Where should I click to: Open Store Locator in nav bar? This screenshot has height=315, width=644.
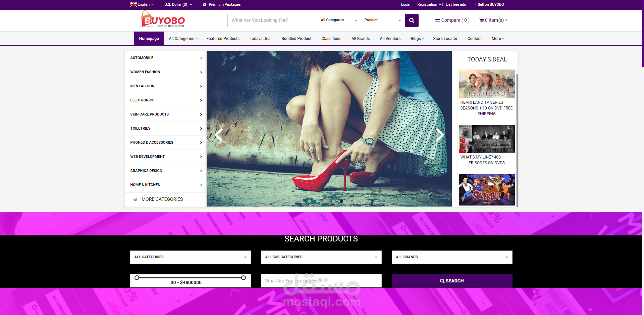coord(445,39)
